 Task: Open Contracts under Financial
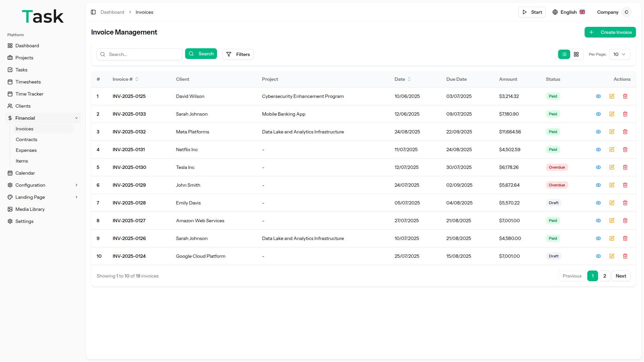pyautogui.click(x=26, y=139)
